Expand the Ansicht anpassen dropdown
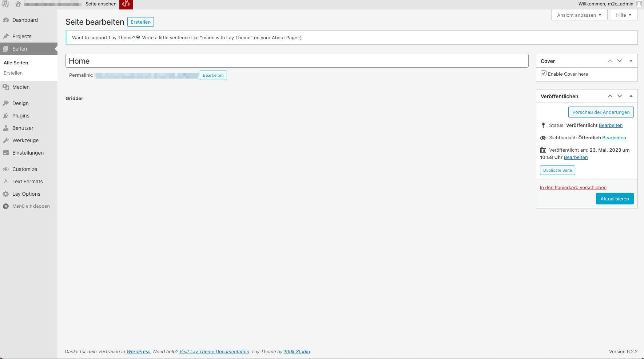644x359 pixels. [579, 15]
